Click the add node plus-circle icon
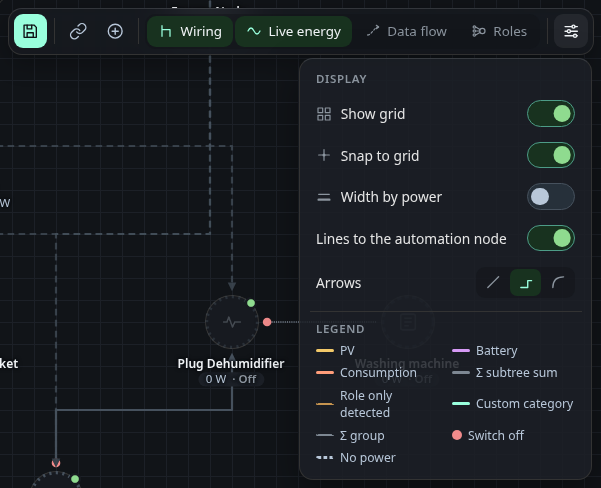 pos(115,31)
